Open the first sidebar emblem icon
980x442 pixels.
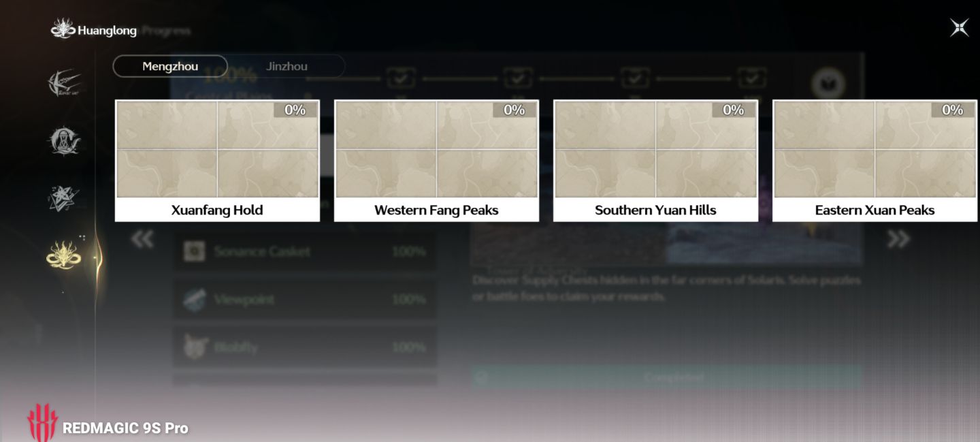(65, 83)
